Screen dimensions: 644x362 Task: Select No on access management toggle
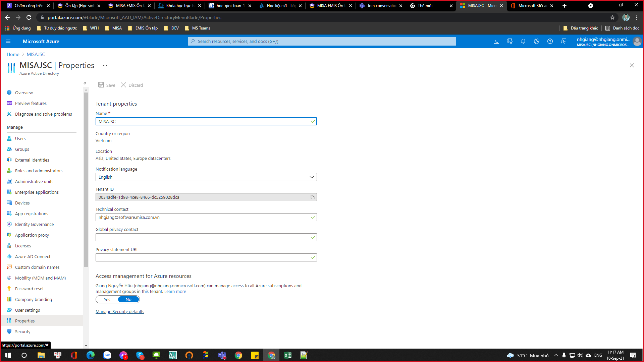click(128, 299)
